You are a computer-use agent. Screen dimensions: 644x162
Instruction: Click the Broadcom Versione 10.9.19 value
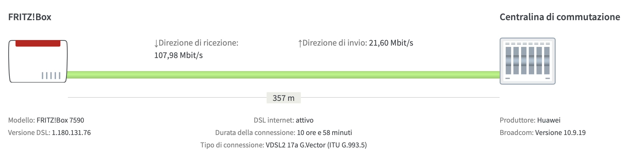click(560, 133)
